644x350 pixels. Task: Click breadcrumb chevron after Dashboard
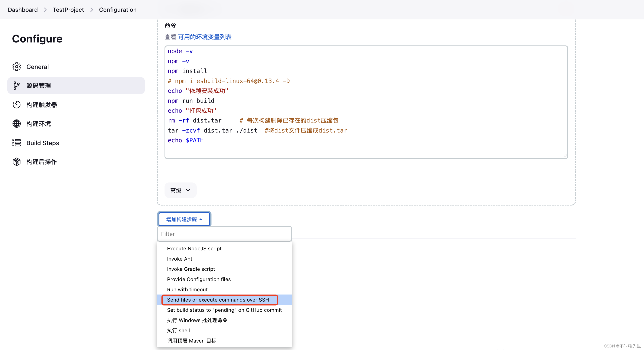click(45, 10)
